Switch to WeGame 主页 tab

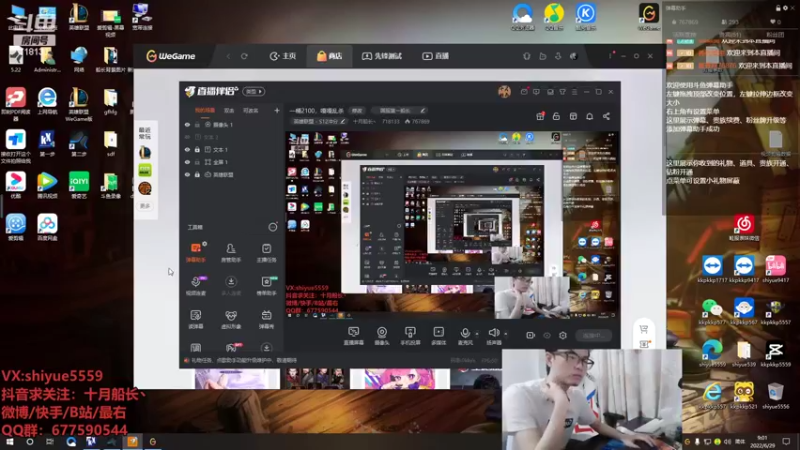pyautogui.click(x=283, y=56)
